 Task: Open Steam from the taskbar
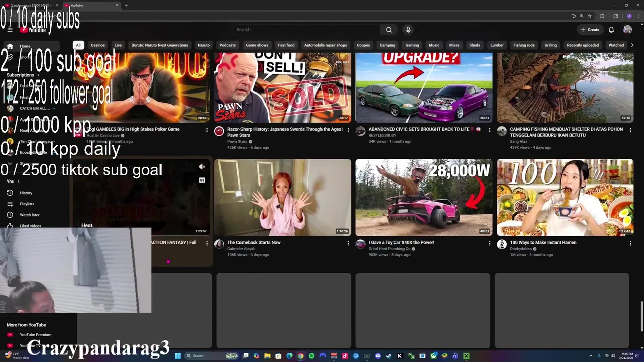(x=389, y=356)
